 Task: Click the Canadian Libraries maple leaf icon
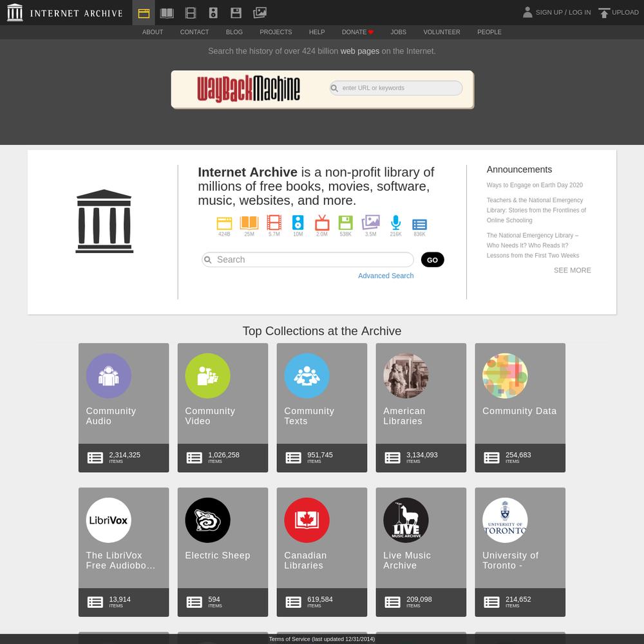click(307, 520)
